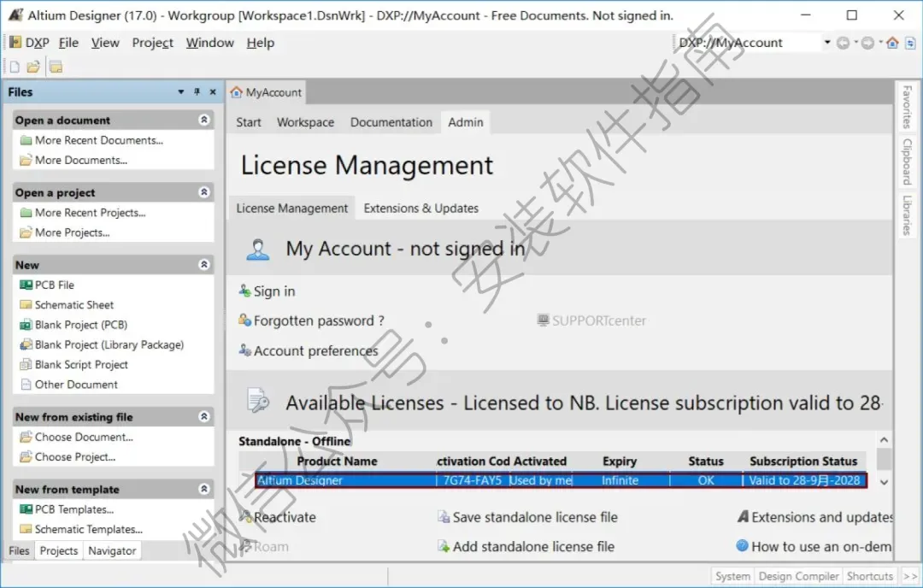The height and width of the screenshot is (588, 923).
Task: Click the Other Document icon
Action: 26,385
